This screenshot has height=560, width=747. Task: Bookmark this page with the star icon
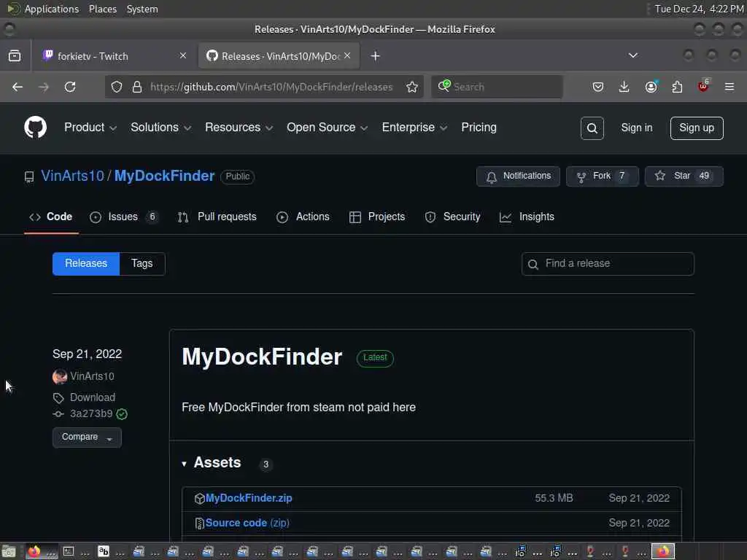(412, 87)
